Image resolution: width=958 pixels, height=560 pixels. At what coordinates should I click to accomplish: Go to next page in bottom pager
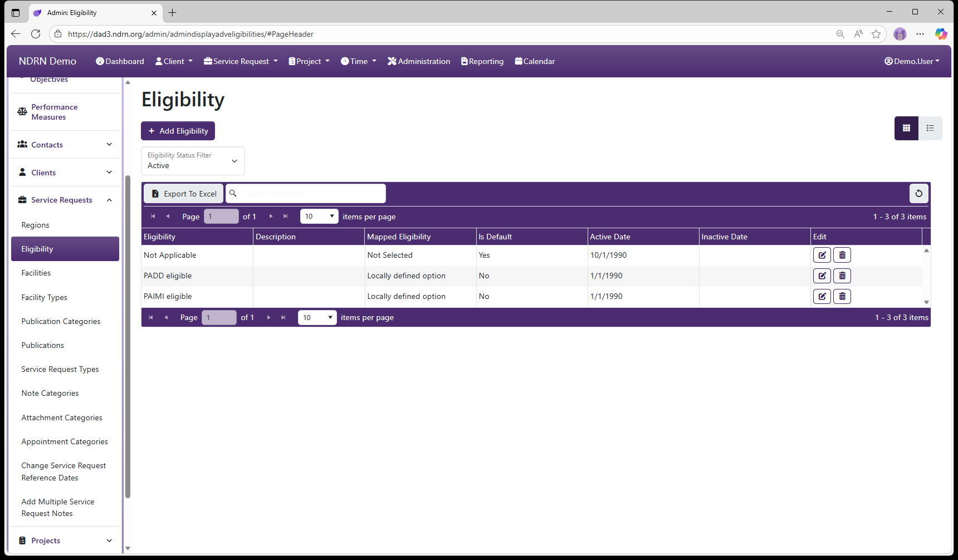[x=268, y=317]
